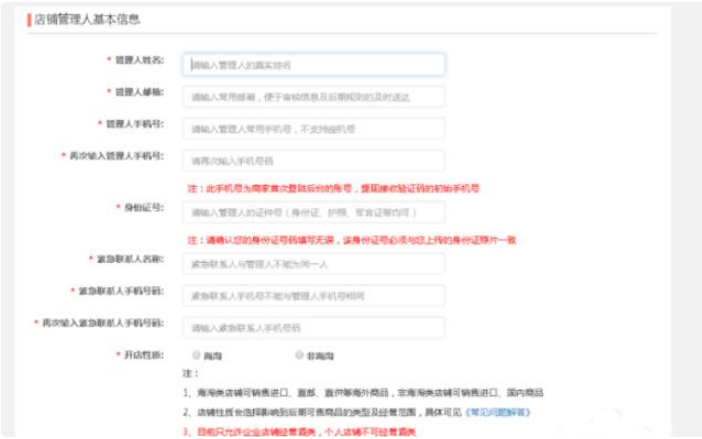The width and height of the screenshot is (702, 439).
Task: Open the 常见问题解答 FAQ link
Action: [x=498, y=412]
